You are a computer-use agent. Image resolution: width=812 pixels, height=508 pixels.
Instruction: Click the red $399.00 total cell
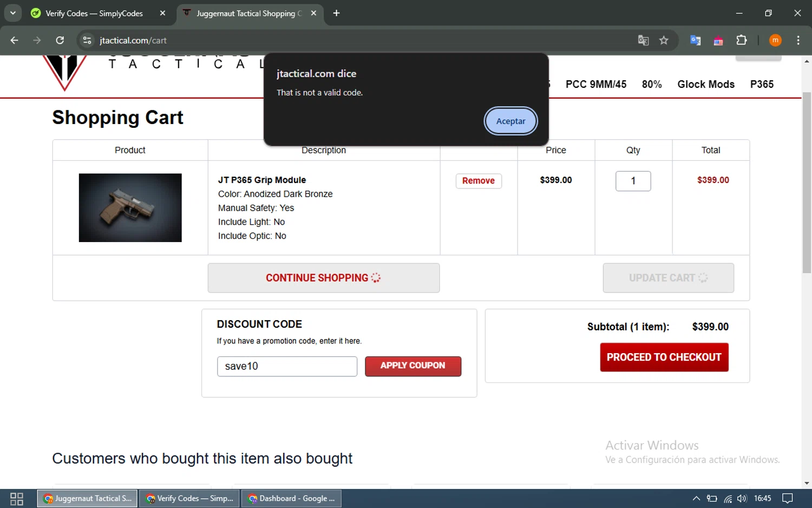tap(713, 180)
